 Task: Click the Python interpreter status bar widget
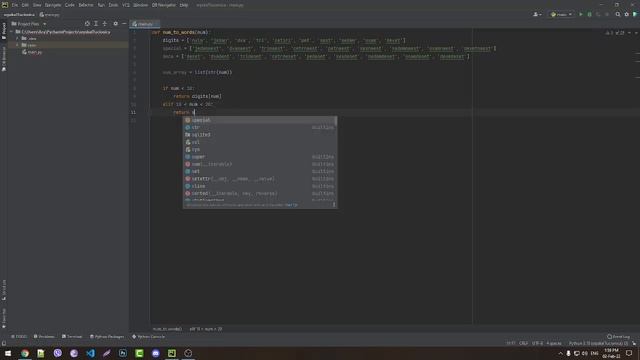[598, 344]
